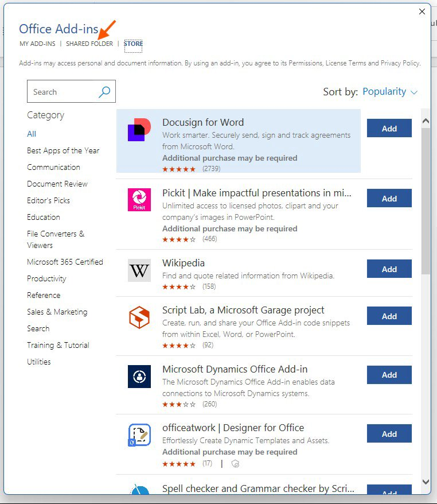Click the Script Lab orange icon
Image resolution: width=437 pixels, height=504 pixels.
(x=139, y=317)
